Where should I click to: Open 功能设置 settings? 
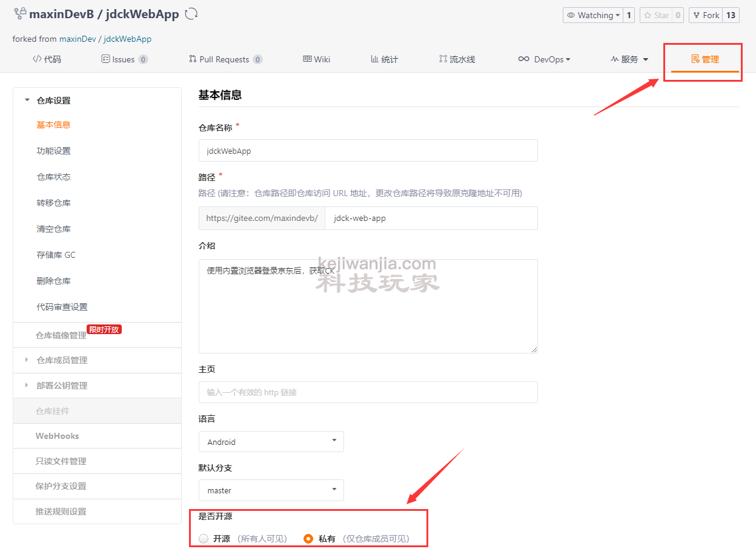(53, 151)
